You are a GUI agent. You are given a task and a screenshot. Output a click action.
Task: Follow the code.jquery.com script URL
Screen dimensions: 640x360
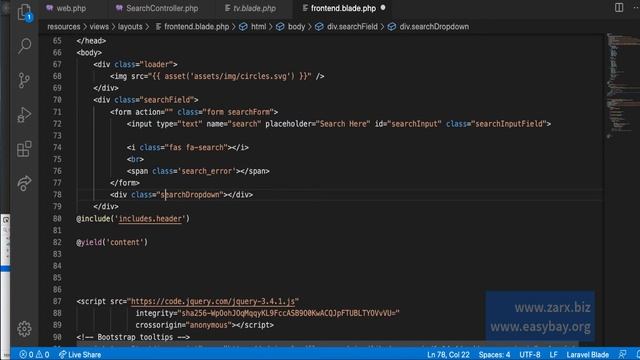click(213, 301)
